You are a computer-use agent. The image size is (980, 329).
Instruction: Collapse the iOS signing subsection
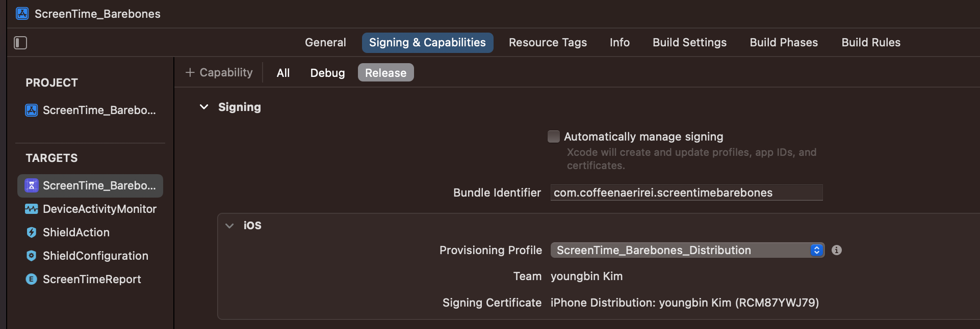tap(229, 226)
